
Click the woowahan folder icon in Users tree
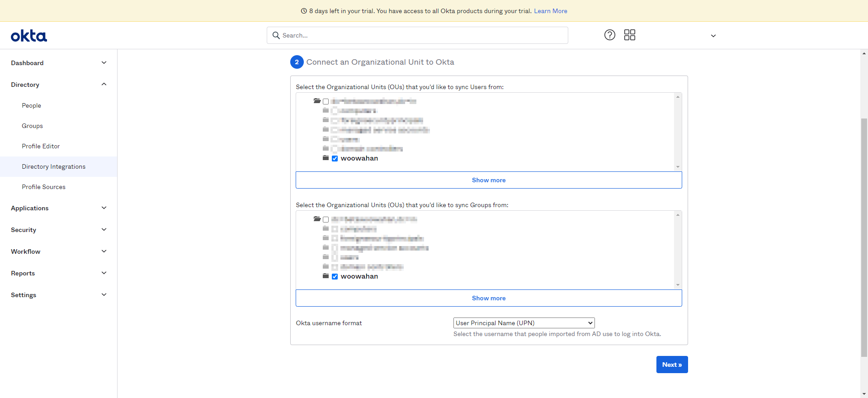[x=325, y=158]
